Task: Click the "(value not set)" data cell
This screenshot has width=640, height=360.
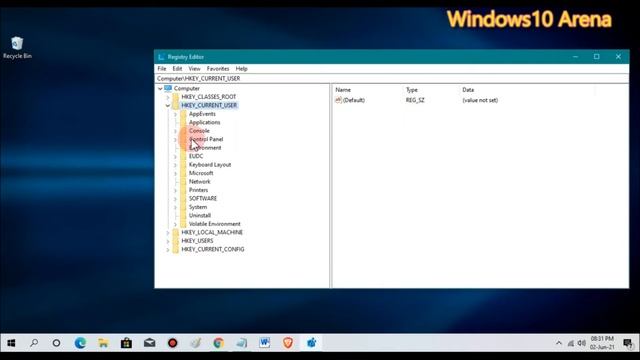Action: (x=480, y=100)
